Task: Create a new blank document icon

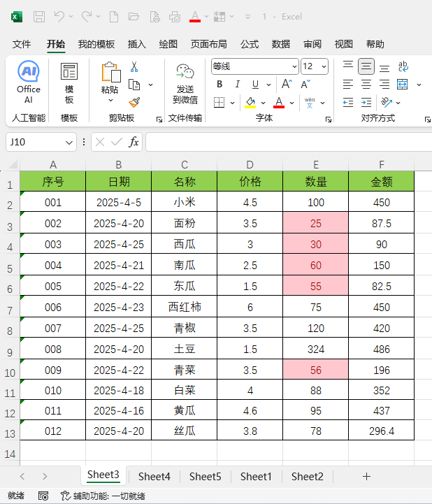Action: tap(114, 16)
